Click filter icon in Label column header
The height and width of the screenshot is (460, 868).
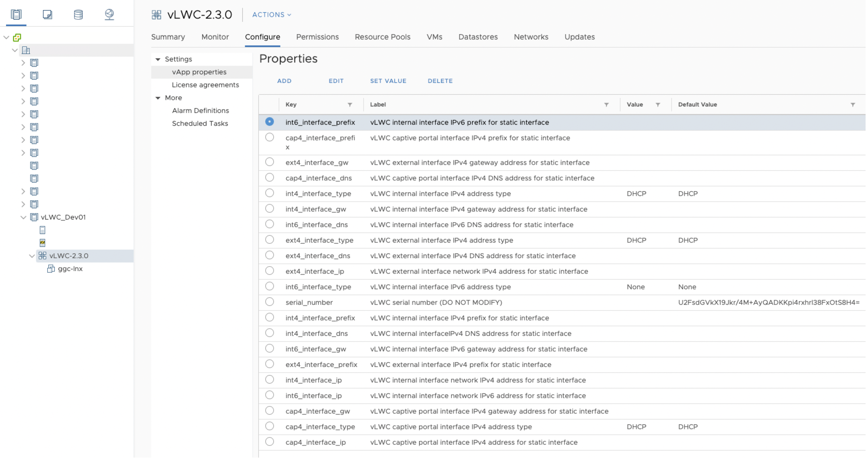607,105
